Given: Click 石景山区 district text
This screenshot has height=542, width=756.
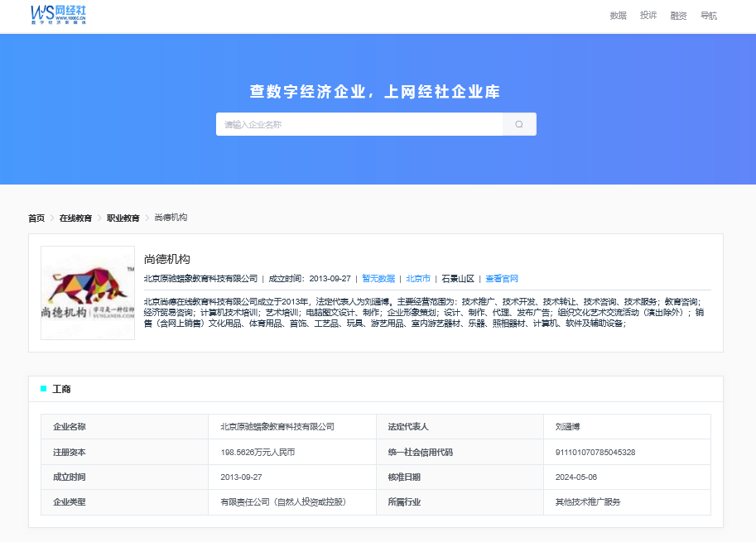Looking at the screenshot, I should pos(458,279).
